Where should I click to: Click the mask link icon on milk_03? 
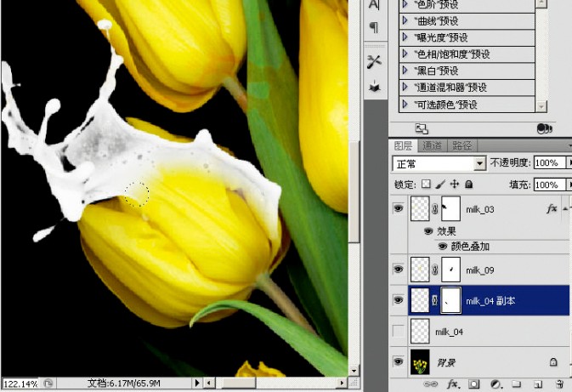[435, 209]
